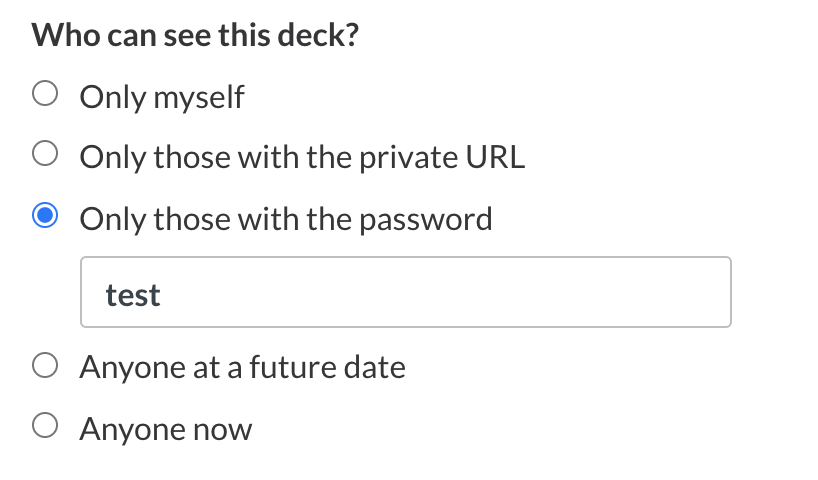Click the word "now" in the last option

click(222, 430)
